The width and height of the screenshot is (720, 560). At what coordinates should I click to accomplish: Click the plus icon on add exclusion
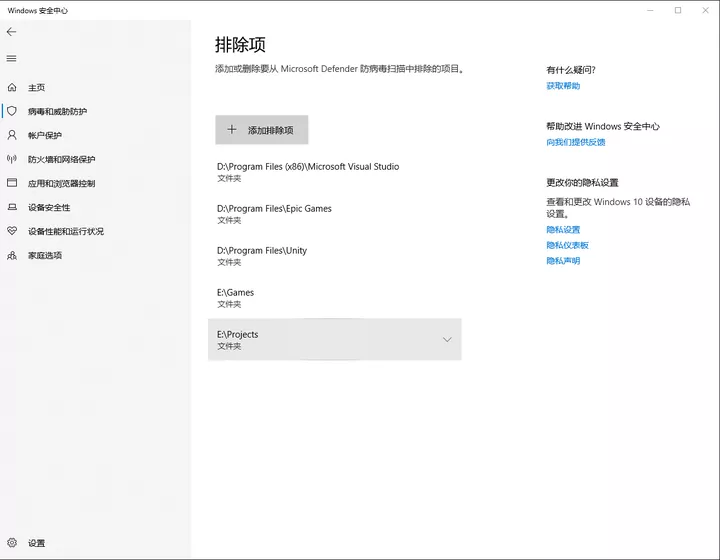click(232, 129)
